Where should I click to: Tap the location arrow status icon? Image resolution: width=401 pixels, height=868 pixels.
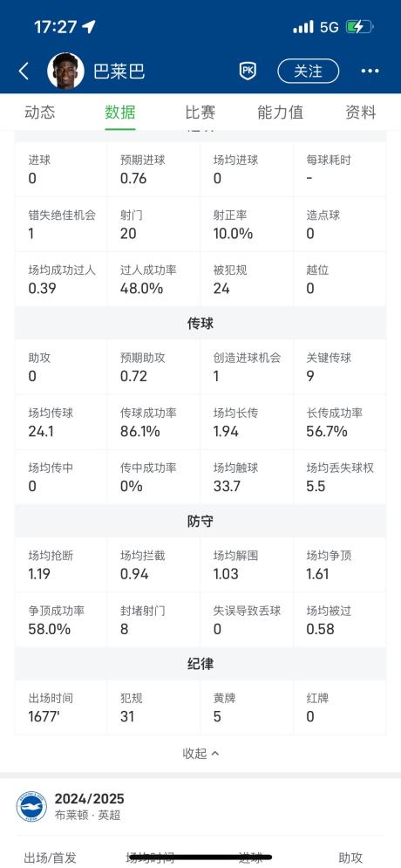(89, 26)
